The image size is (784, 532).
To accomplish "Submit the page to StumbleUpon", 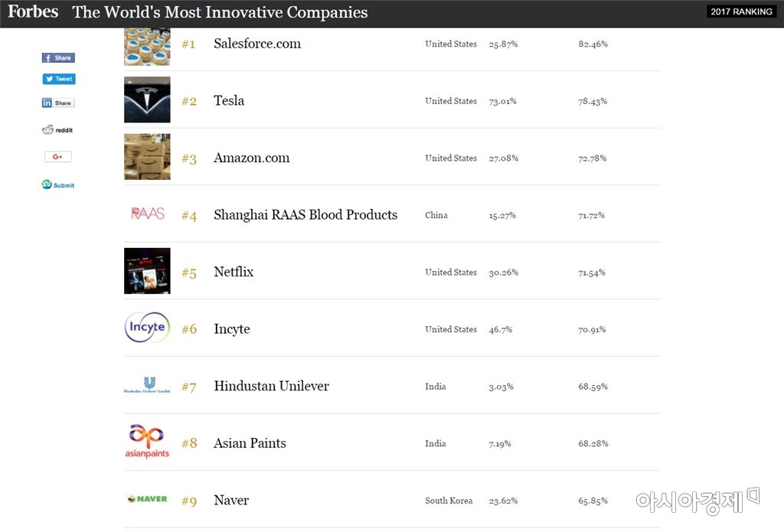I will [58, 185].
